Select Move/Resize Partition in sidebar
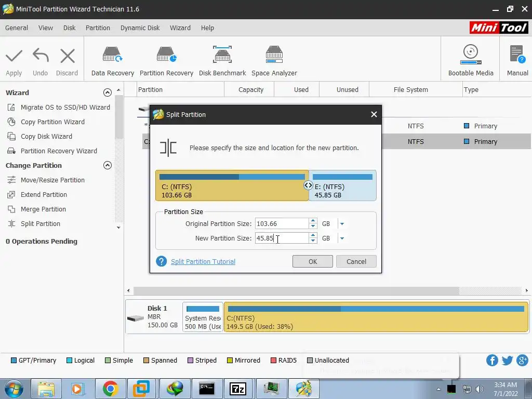 coord(52,180)
